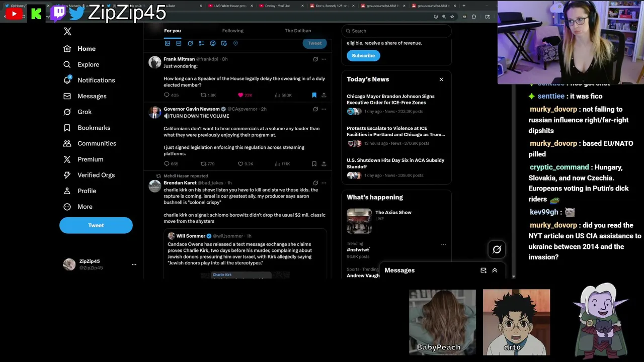Open the browser extensions puzzle icon
Image resolution: width=644 pixels, height=362 pixels.
[x=473, y=17]
